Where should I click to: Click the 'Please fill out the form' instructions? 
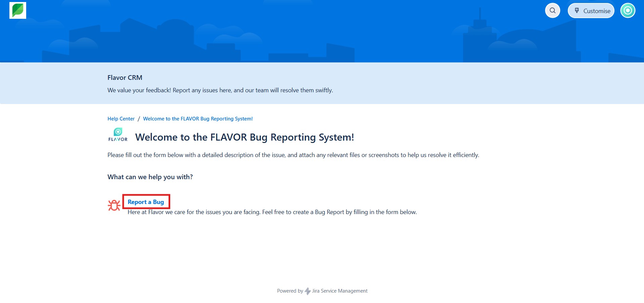(293, 155)
